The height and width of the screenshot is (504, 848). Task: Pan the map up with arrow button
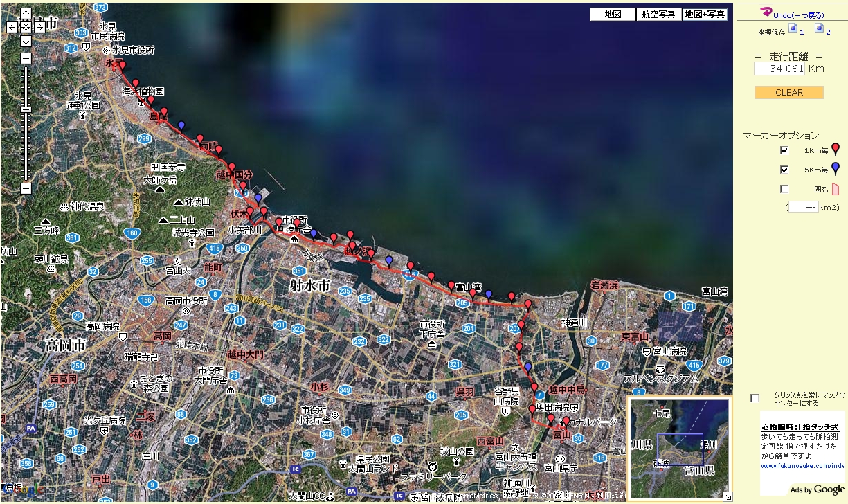pos(26,14)
